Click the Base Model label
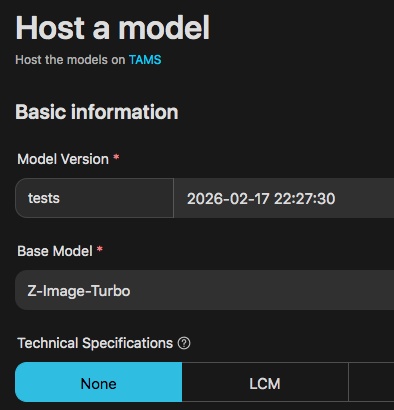The width and height of the screenshot is (394, 410). 55,251
